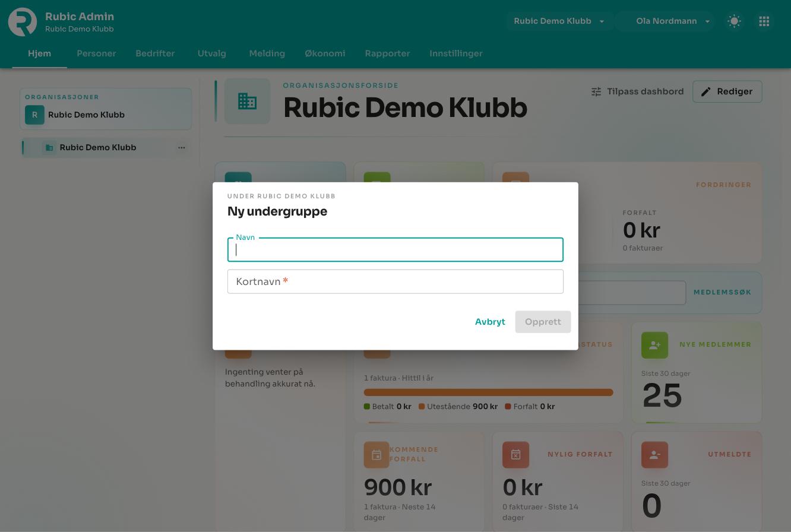Click the pencil icon on Rediger
The image size is (791, 532).
[706, 91]
